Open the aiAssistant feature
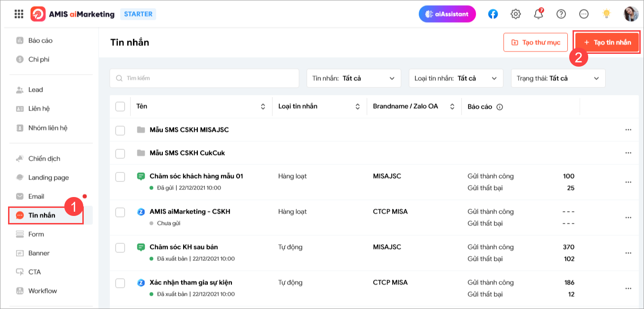Viewport: 644px width, 309px height. point(447,14)
